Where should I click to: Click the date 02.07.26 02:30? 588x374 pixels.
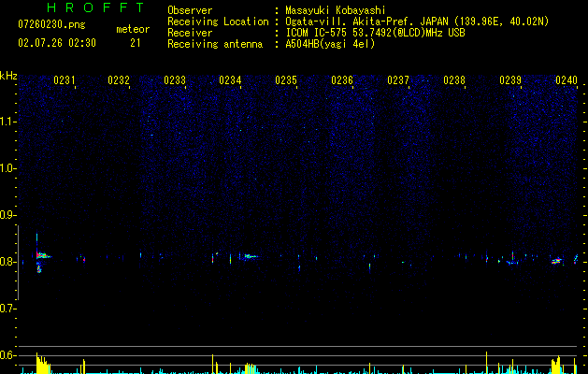click(57, 43)
